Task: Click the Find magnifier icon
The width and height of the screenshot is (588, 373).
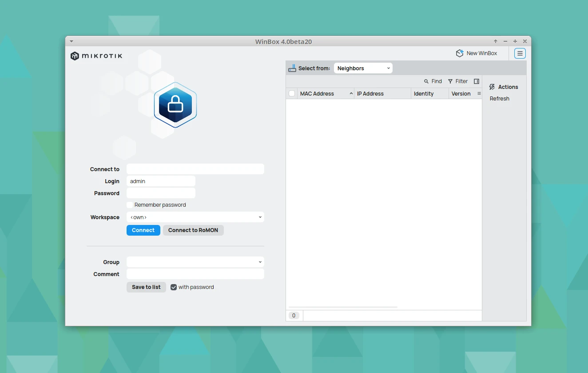Action: (x=426, y=81)
